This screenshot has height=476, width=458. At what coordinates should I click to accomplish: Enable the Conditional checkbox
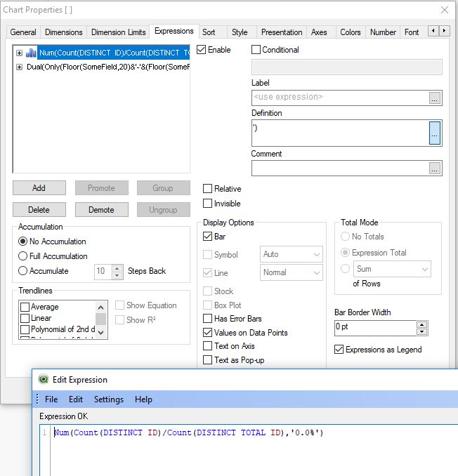click(256, 50)
